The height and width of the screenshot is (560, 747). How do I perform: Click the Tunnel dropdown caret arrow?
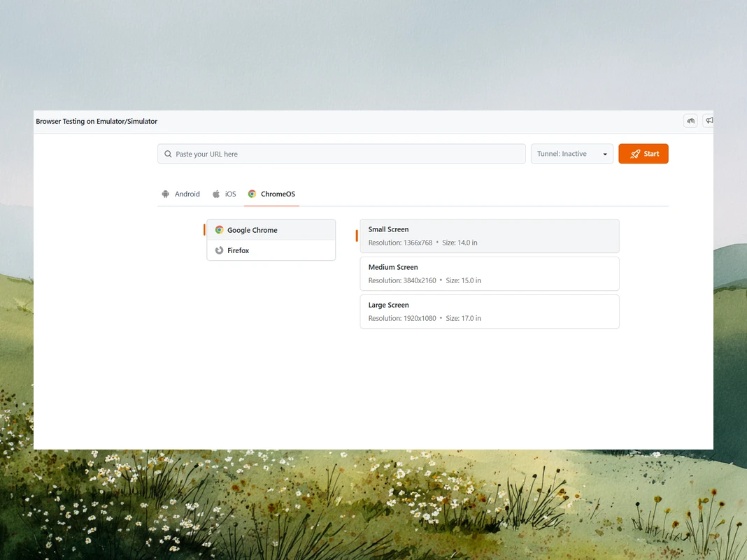(605, 155)
